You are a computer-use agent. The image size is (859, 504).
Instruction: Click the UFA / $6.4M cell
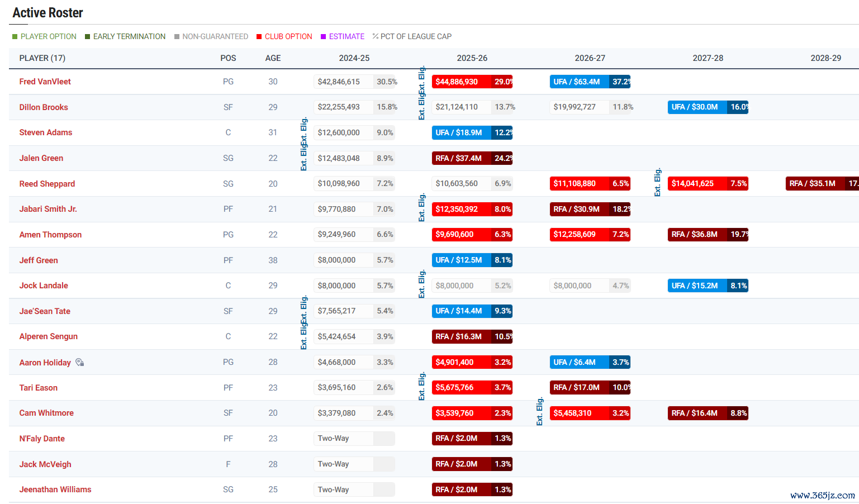click(590, 362)
